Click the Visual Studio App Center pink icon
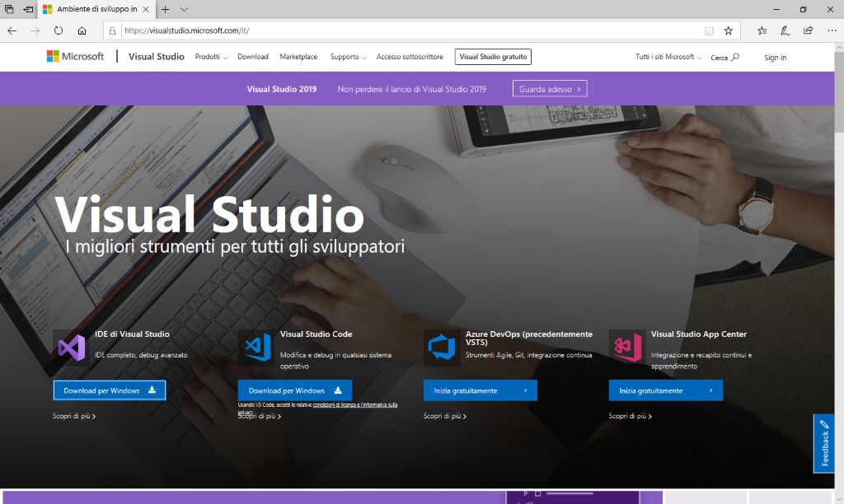Viewport: 844px width, 504px height. click(627, 348)
